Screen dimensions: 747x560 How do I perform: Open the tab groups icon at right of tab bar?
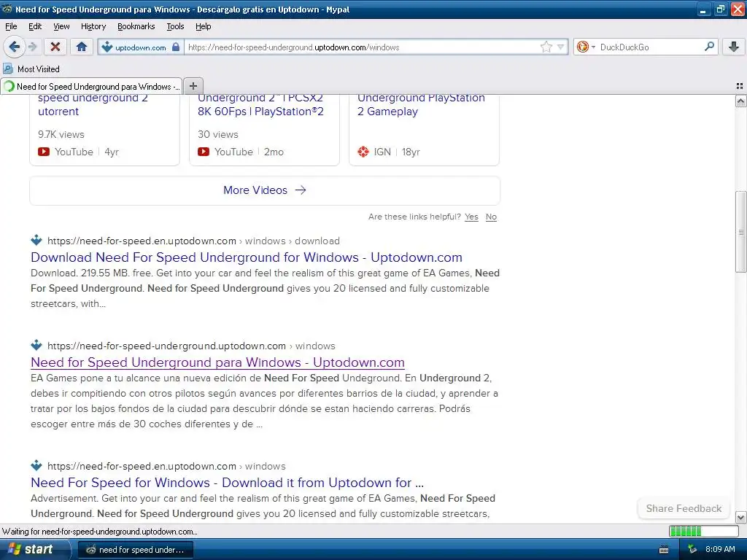(740, 86)
